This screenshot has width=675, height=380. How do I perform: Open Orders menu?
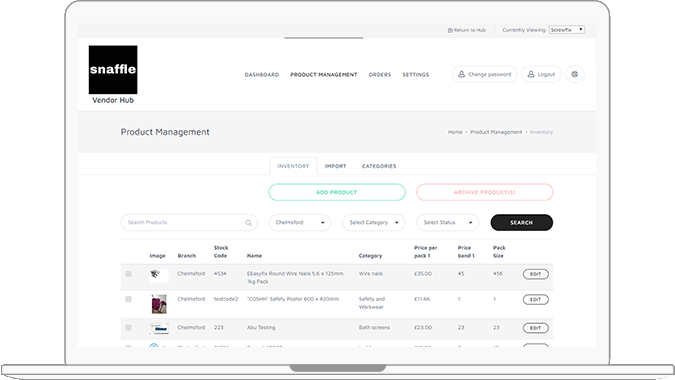pos(380,74)
